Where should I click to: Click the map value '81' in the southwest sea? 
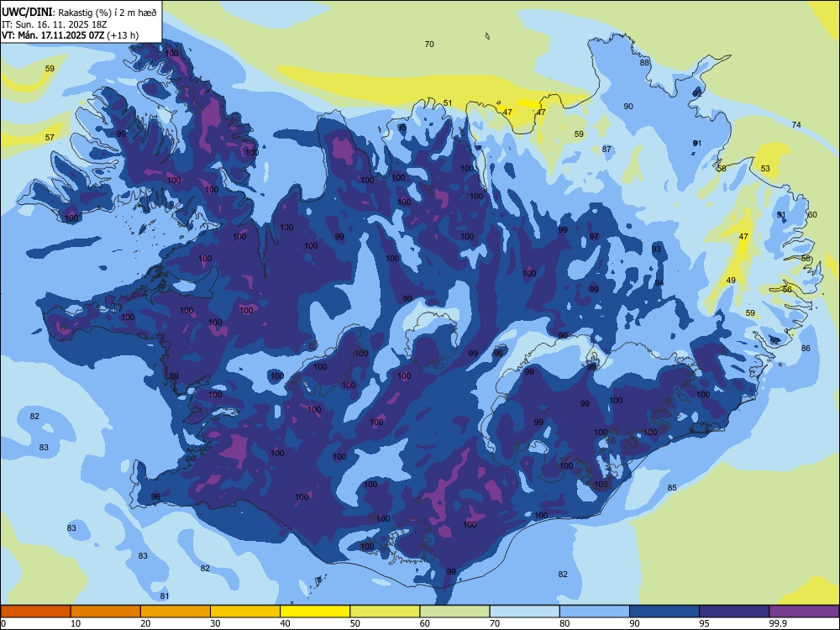(165, 596)
